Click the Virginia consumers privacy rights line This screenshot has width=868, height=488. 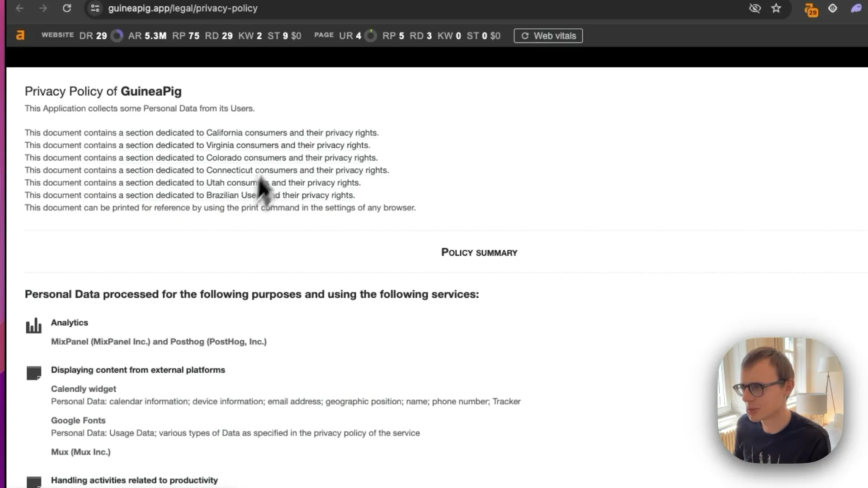tap(198, 145)
